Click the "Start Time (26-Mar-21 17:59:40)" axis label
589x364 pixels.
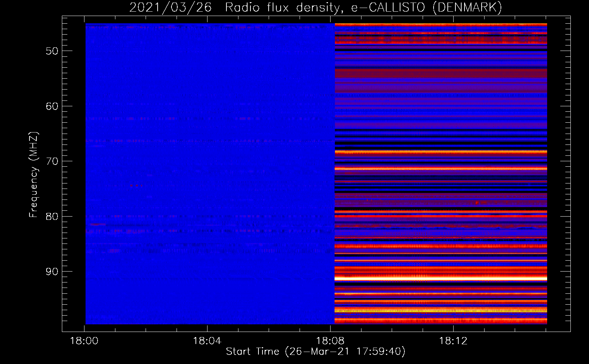pos(316,352)
